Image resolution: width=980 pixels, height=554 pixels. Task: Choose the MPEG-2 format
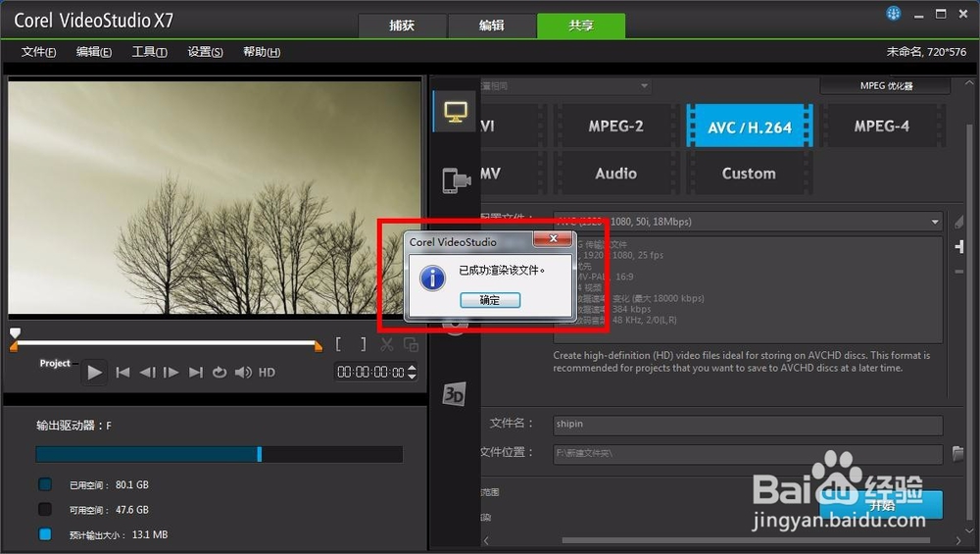615,126
